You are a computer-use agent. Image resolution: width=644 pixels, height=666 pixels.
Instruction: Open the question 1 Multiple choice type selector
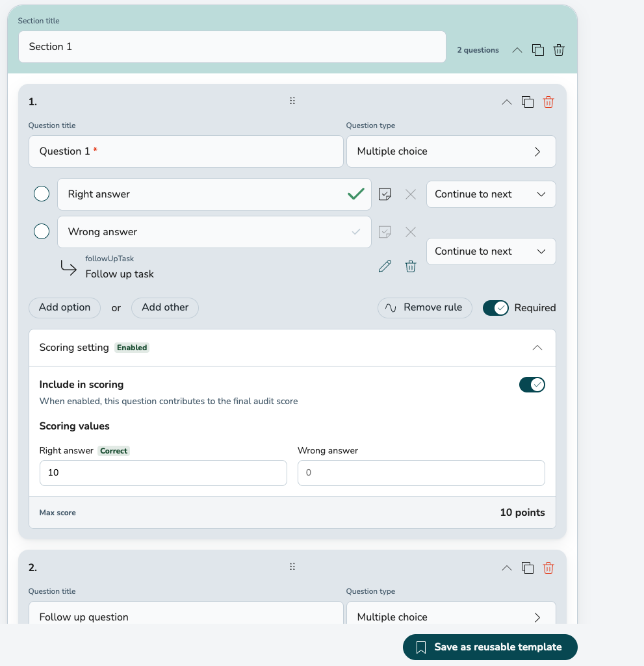[x=451, y=151]
